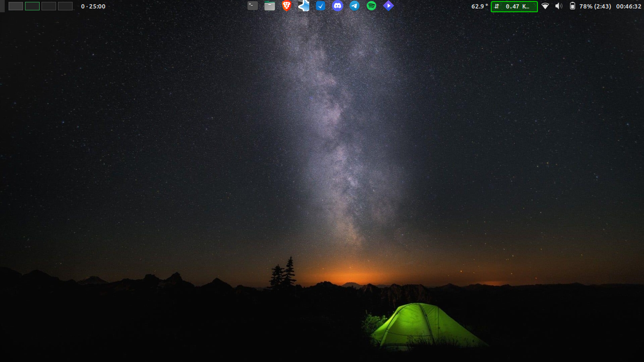Launch Telegram from the panel
Screen dimensions: 644x362
355,6
